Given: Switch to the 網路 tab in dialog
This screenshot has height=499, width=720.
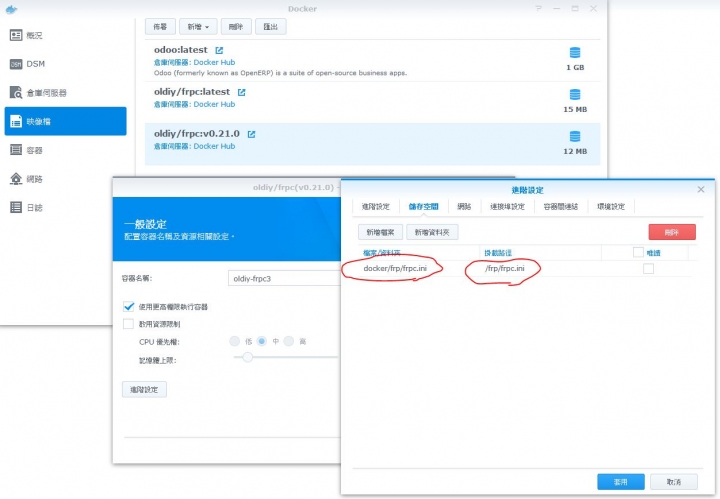Looking at the screenshot, I should pyautogui.click(x=464, y=207).
